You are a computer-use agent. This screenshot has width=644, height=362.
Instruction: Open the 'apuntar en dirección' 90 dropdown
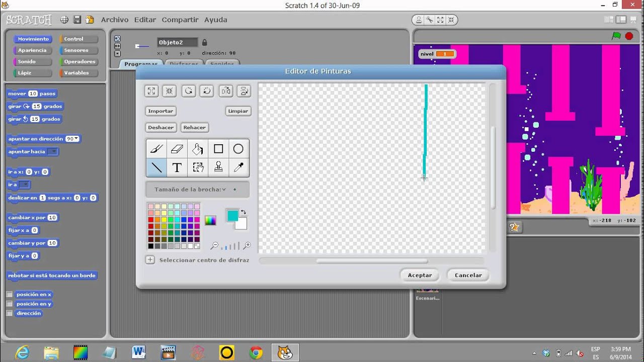click(x=72, y=139)
